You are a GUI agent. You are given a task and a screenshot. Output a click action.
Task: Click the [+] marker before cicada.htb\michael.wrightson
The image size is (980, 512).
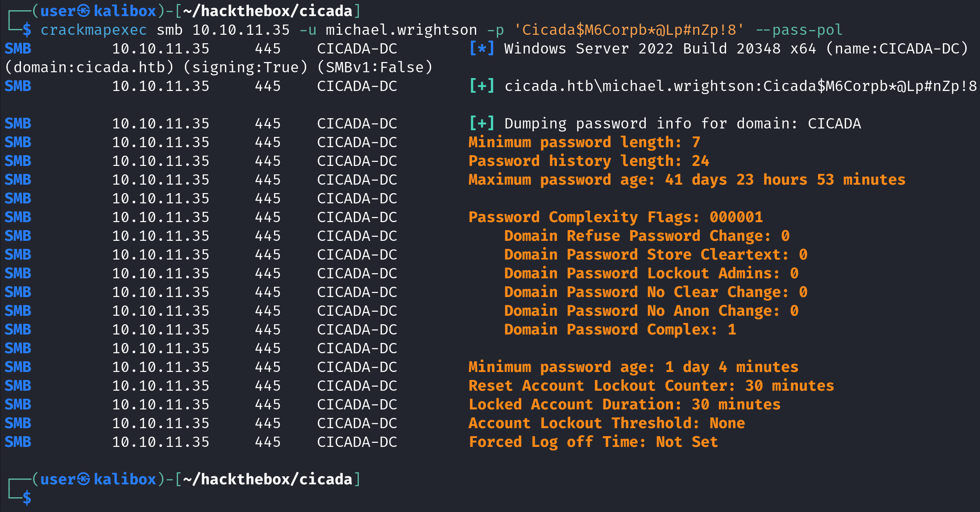coord(482,86)
